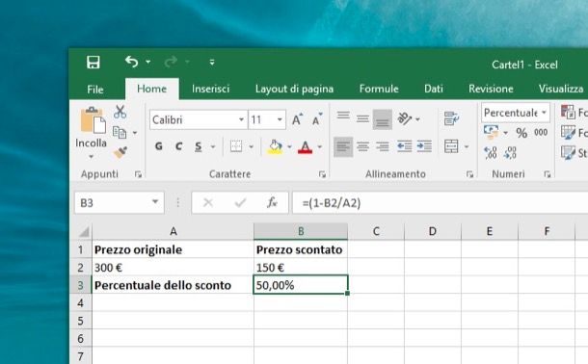588x364 pixels.
Task: Align text right
Action: [x=382, y=146]
